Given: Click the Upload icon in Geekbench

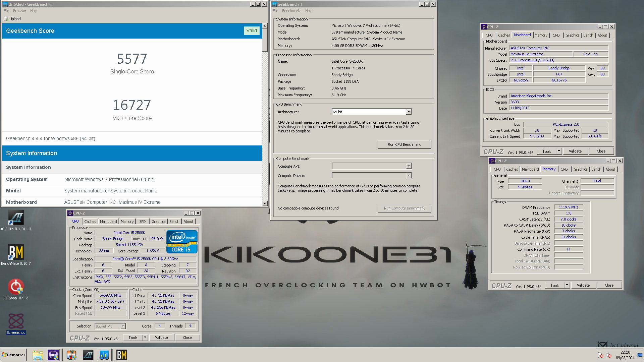Looking at the screenshot, I should tap(6, 19).
